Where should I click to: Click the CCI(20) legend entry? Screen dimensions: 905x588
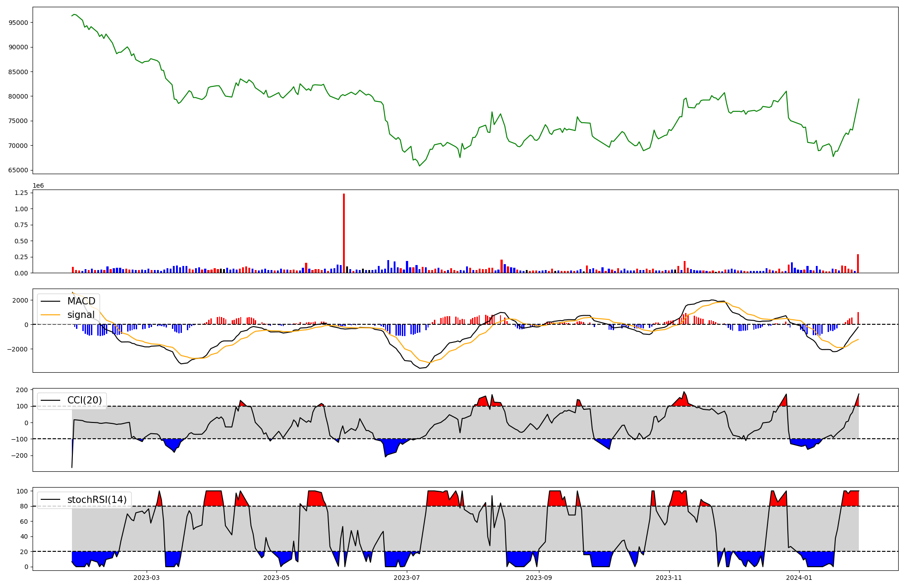84,400
